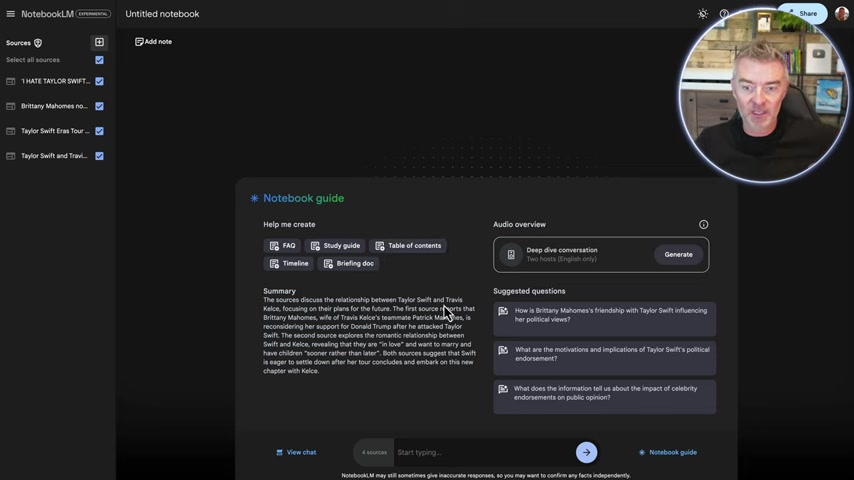The image size is (854, 480).
Task: Click the audio overview info icon
Action: point(704,224)
